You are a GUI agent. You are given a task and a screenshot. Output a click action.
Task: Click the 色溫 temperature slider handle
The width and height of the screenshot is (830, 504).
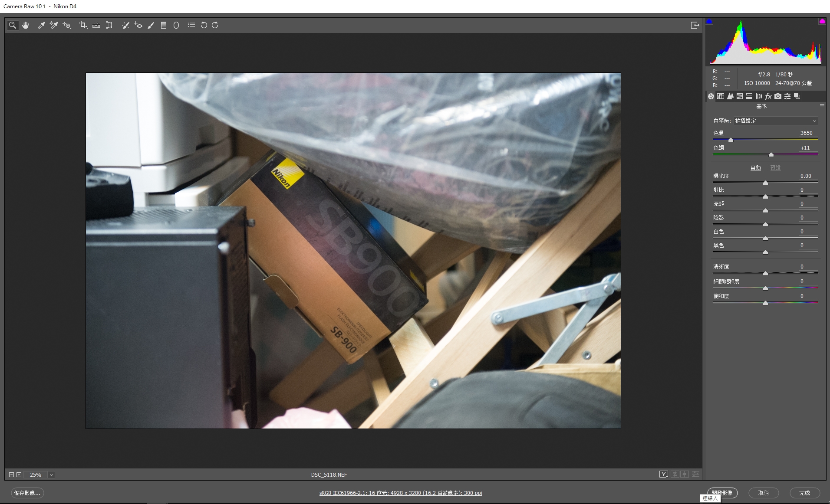tap(731, 140)
